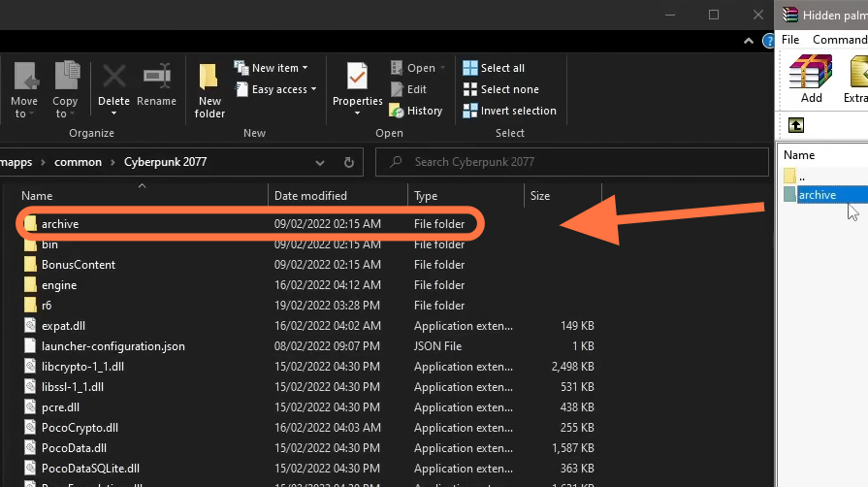Click the Search Cyberpunk 2077 field
The width and height of the screenshot is (868, 487).
tap(572, 162)
